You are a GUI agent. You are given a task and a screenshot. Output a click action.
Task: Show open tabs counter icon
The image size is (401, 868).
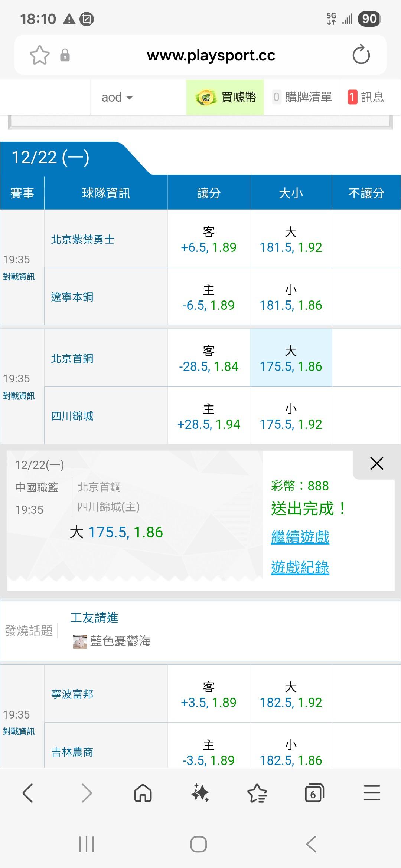click(x=314, y=793)
